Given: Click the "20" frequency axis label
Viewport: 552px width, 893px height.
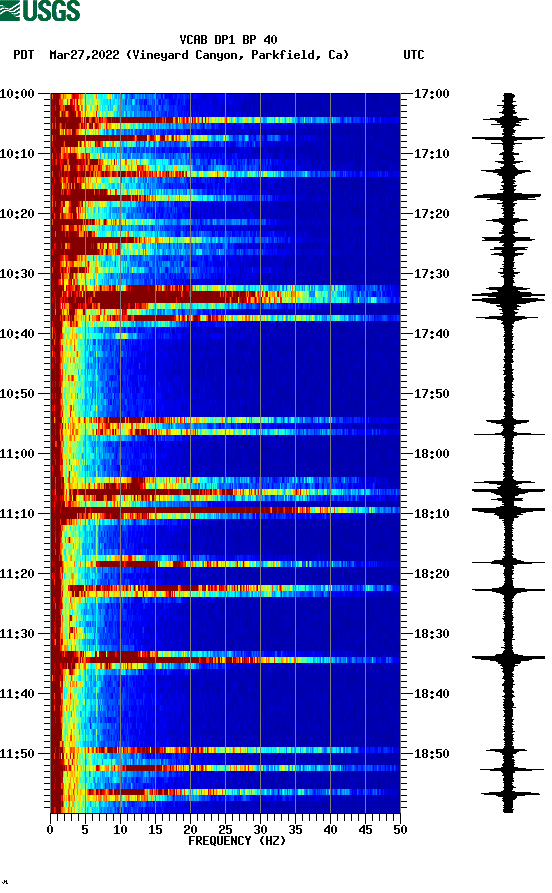Looking at the screenshot, I should coord(190,830).
